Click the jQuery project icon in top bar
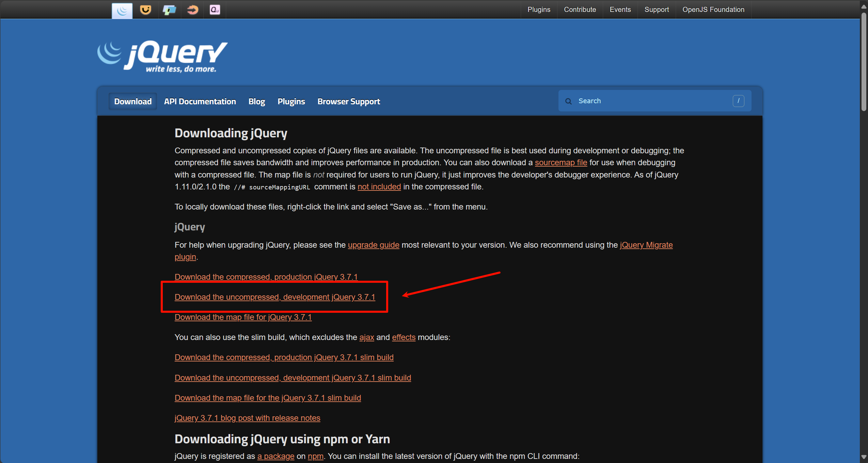Viewport: 868px width, 463px height. [122, 10]
